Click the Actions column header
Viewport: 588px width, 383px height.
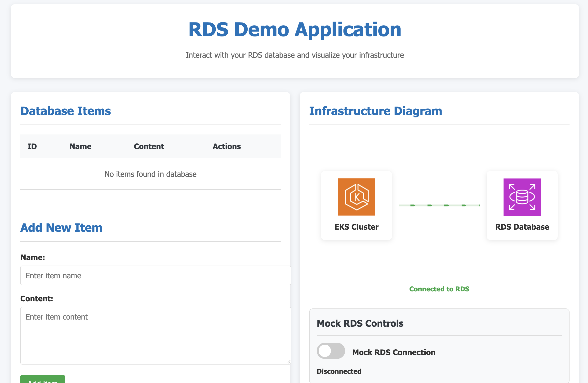tap(227, 146)
